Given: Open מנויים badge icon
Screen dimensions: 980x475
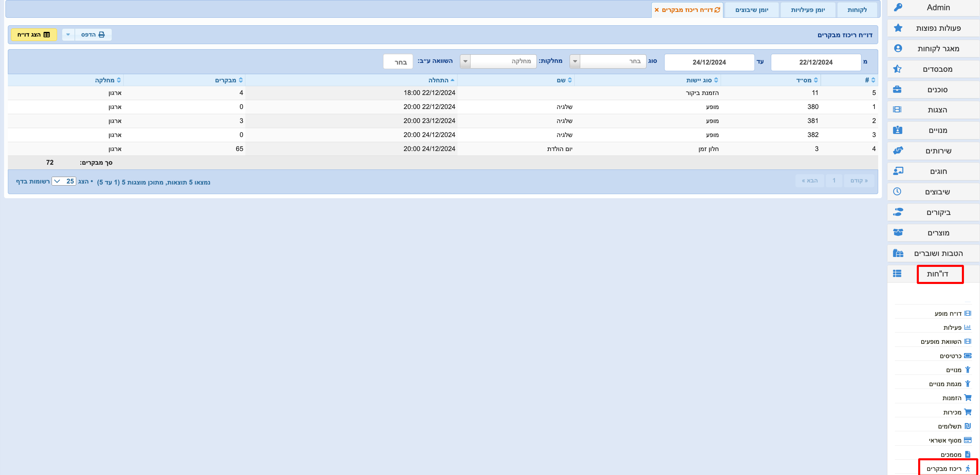Looking at the screenshot, I should 897,130.
